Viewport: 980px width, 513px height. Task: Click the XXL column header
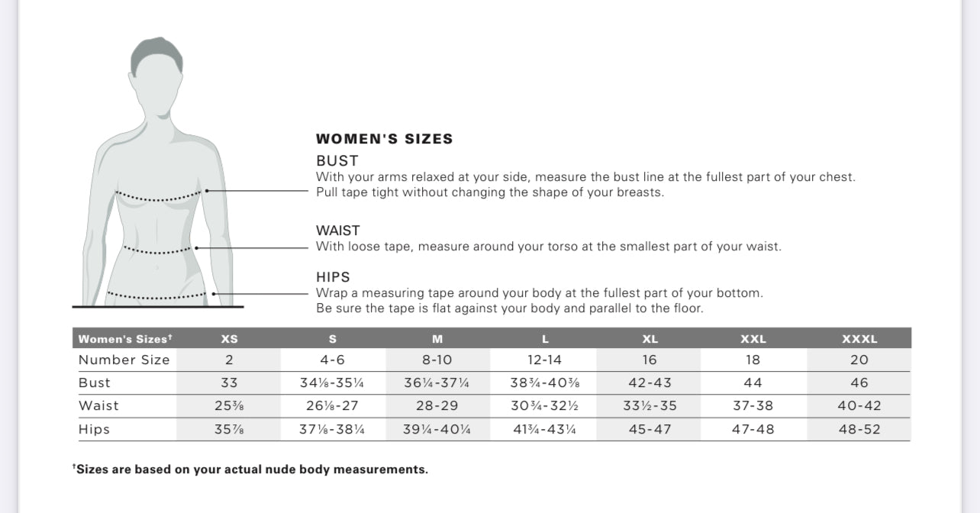click(x=753, y=339)
